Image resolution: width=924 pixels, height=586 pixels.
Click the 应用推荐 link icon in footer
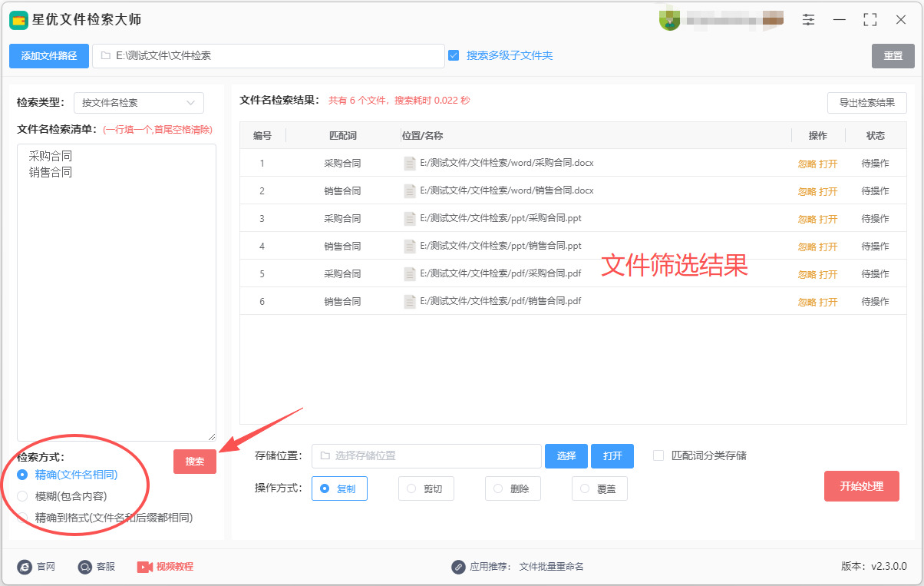(x=458, y=567)
